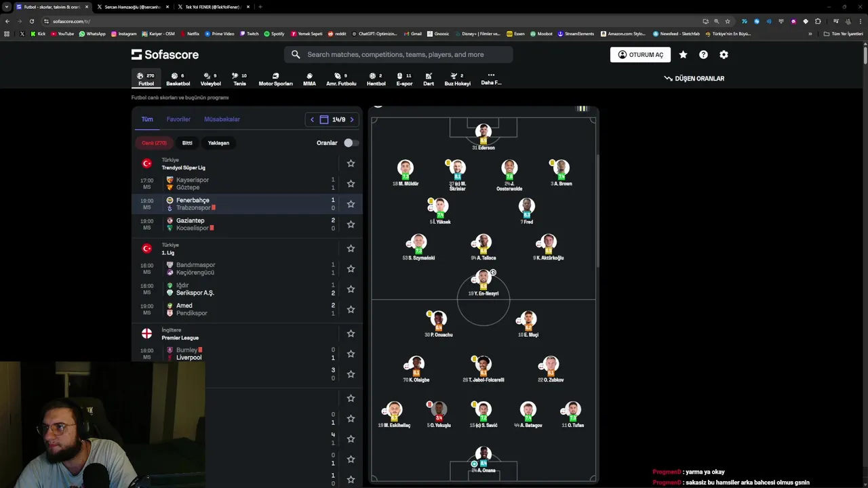Switch to the Müsabakalar tab

pyautogui.click(x=222, y=119)
